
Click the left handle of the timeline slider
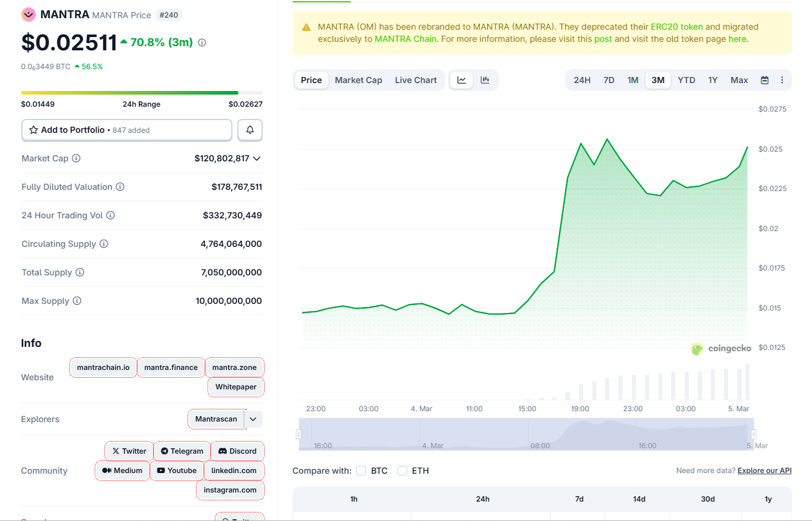click(299, 433)
